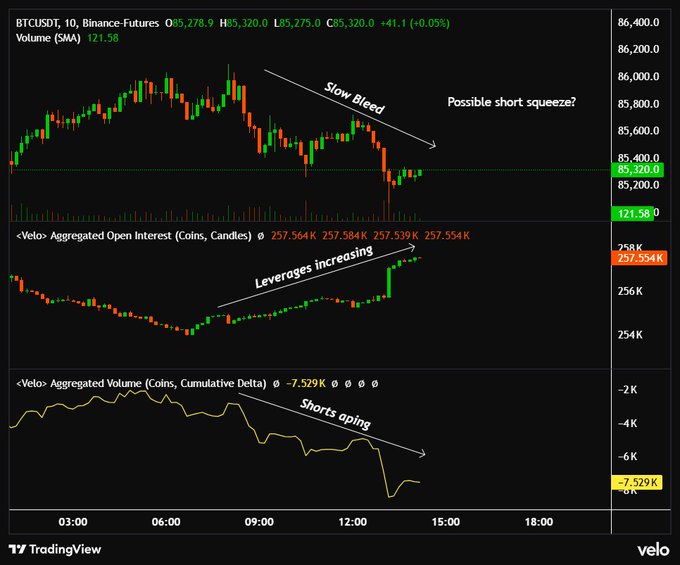Click the open interest legend value 257.539K
The image size is (680, 565).
(396, 236)
